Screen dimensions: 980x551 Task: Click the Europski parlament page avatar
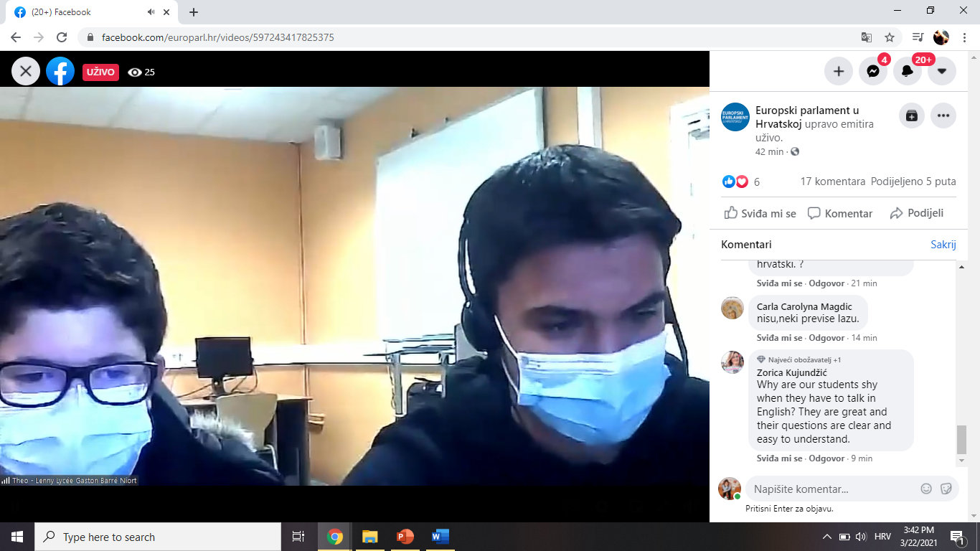[x=735, y=117]
